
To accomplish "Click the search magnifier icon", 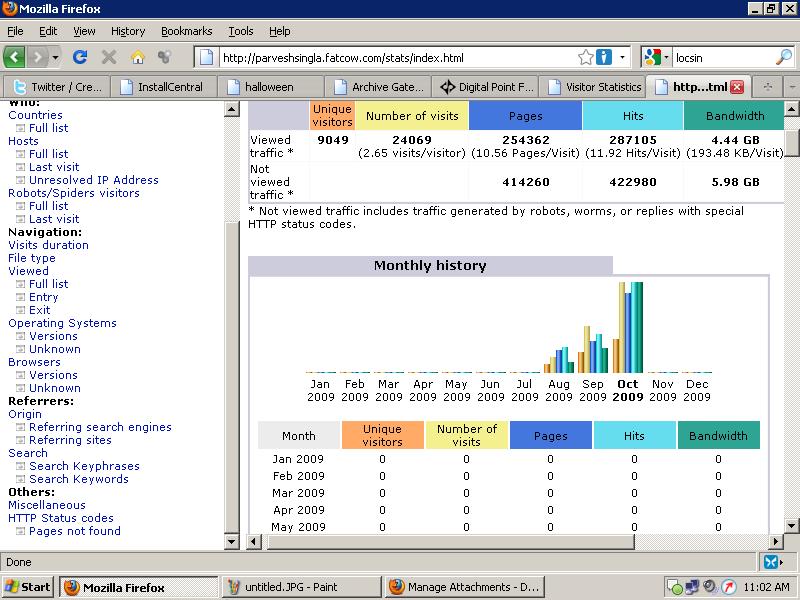I will (783, 57).
